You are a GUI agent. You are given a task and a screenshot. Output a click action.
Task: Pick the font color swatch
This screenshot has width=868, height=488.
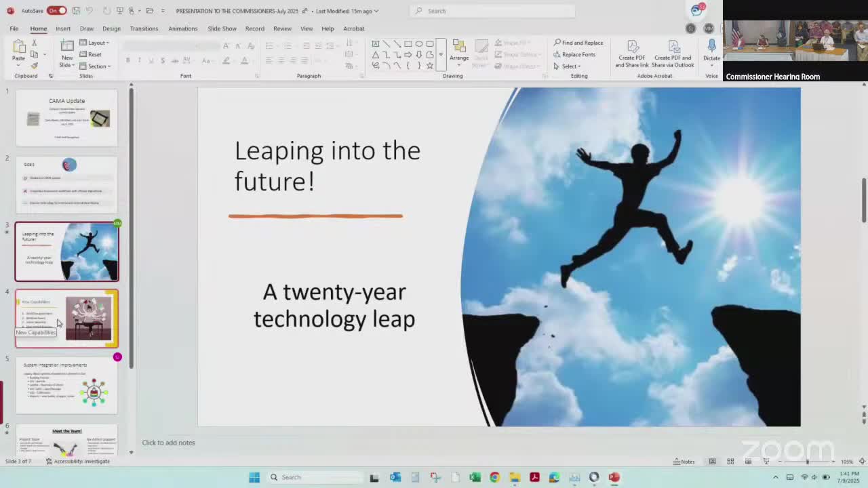244,60
